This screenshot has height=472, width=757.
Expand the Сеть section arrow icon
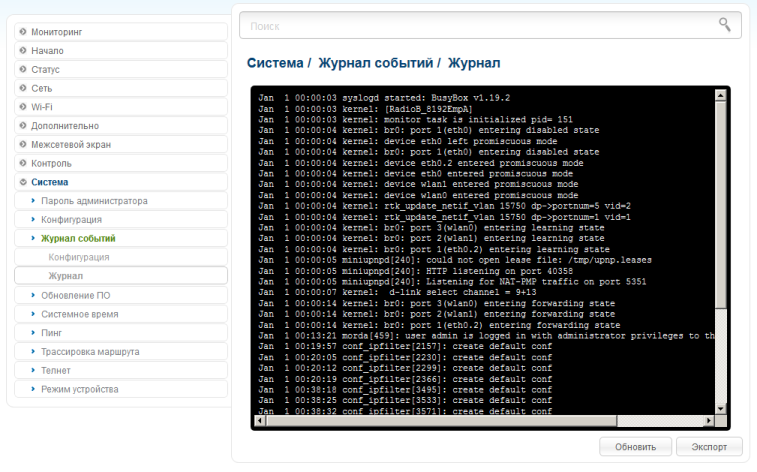click(23, 88)
